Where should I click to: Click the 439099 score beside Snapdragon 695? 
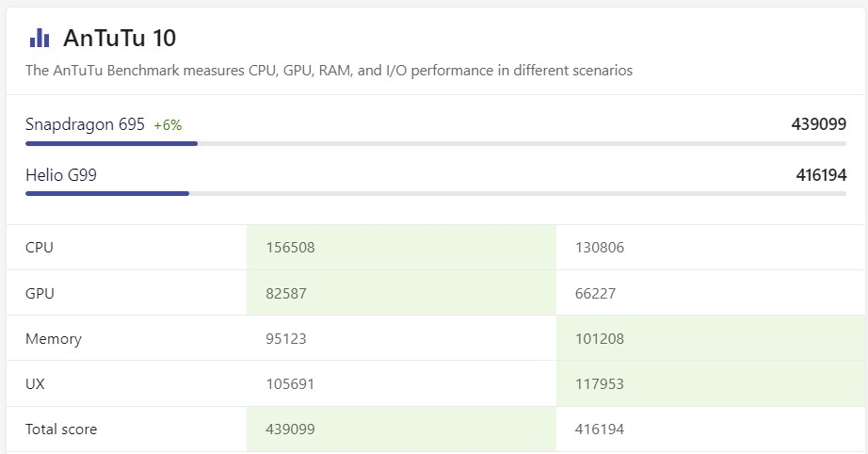point(819,124)
